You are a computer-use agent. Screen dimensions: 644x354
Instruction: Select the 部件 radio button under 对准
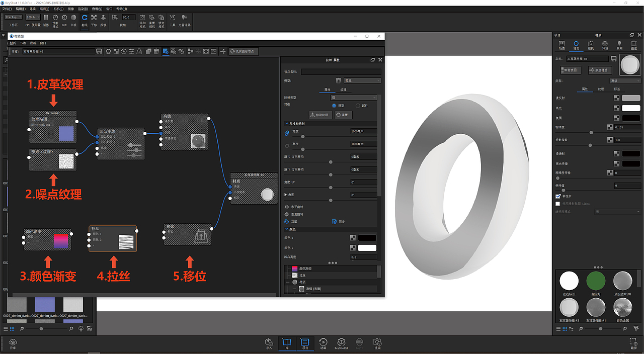358,106
